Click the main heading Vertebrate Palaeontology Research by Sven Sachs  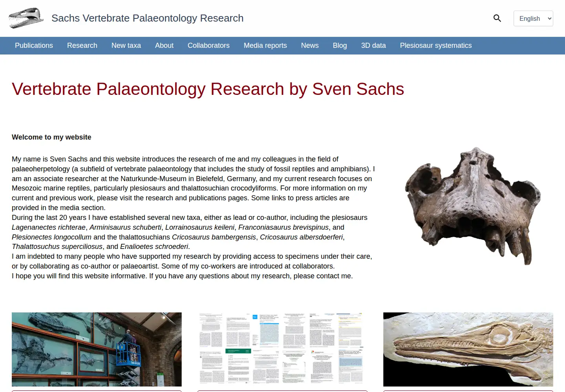click(x=208, y=89)
